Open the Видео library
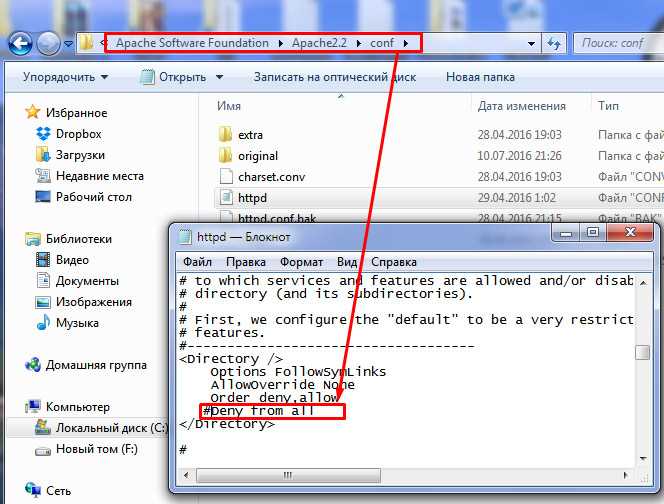The height and width of the screenshot is (504, 664). (x=72, y=260)
